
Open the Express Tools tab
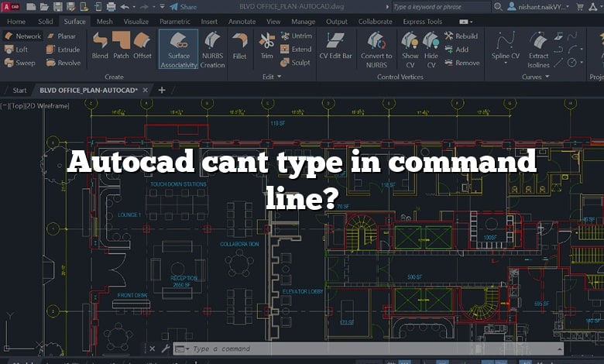point(423,22)
